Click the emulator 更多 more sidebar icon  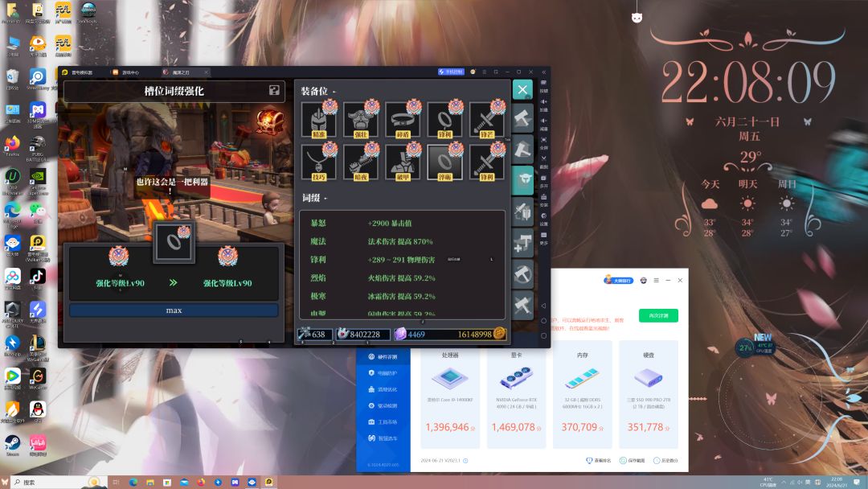point(543,238)
